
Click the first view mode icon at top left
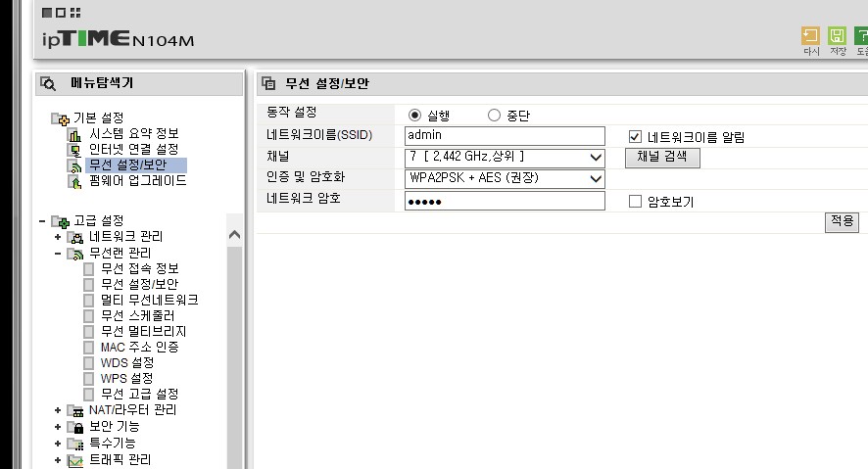[x=47, y=12]
